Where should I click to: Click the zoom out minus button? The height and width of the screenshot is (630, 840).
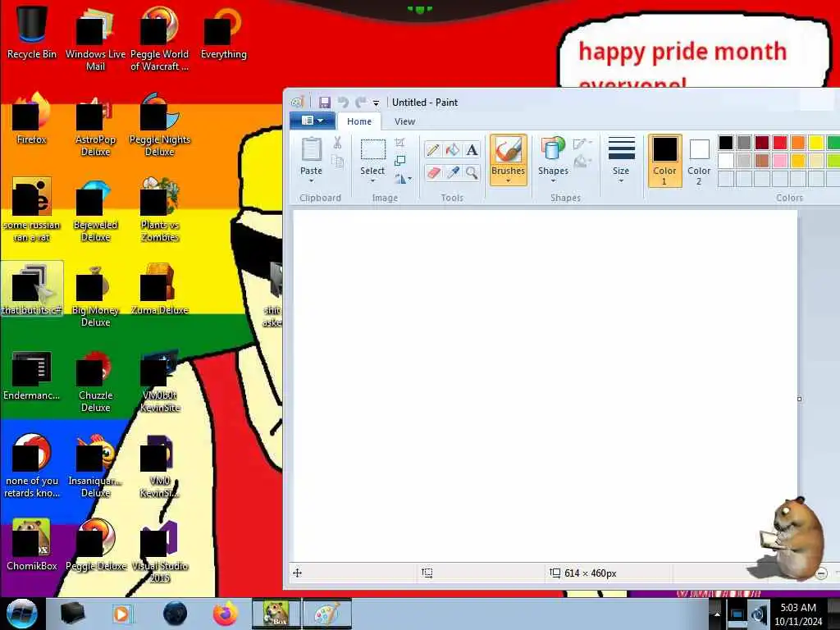(821, 573)
